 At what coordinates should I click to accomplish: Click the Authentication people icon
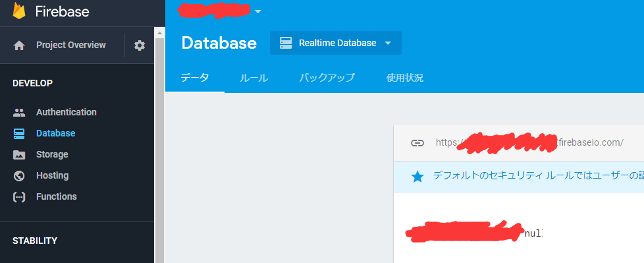point(19,112)
